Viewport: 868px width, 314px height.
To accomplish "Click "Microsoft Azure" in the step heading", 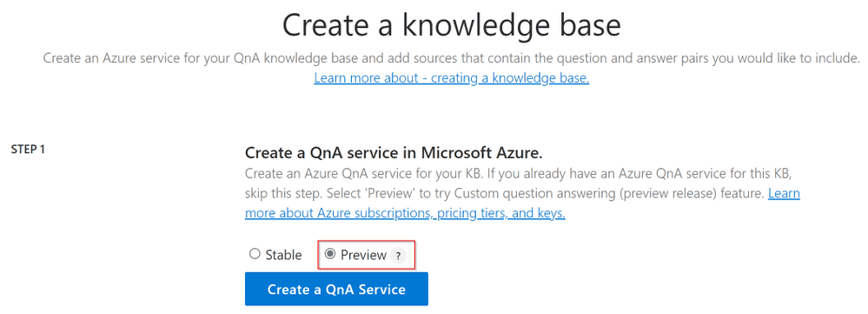I will (480, 152).
